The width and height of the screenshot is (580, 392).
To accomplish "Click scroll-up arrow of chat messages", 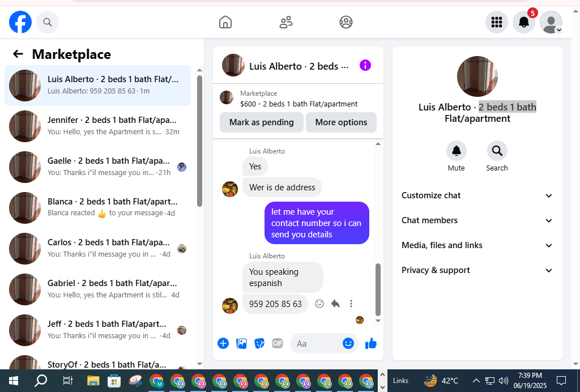I will point(378,143).
